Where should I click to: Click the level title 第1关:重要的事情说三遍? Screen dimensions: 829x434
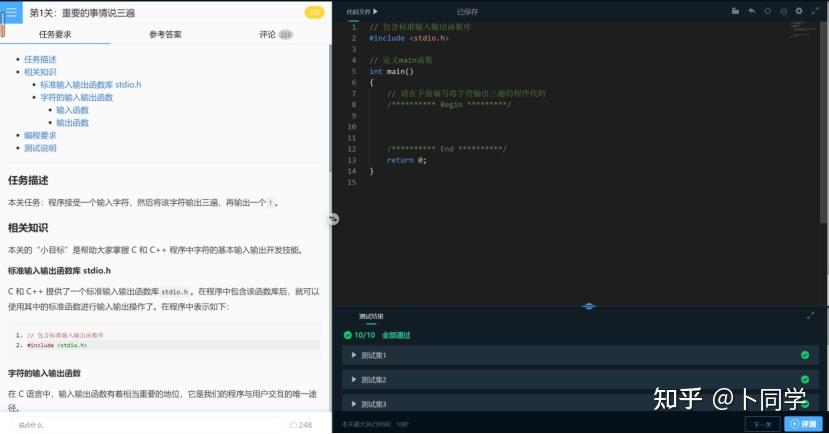coord(82,13)
